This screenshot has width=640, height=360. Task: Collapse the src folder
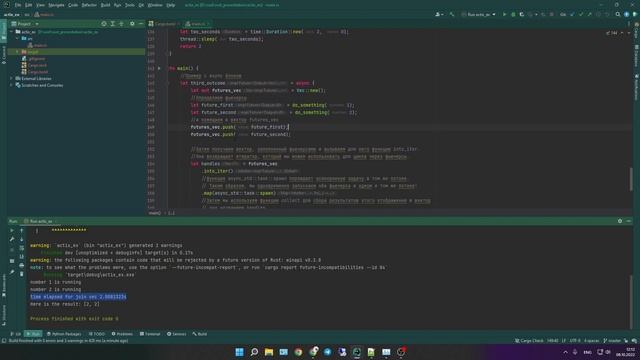click(18, 38)
